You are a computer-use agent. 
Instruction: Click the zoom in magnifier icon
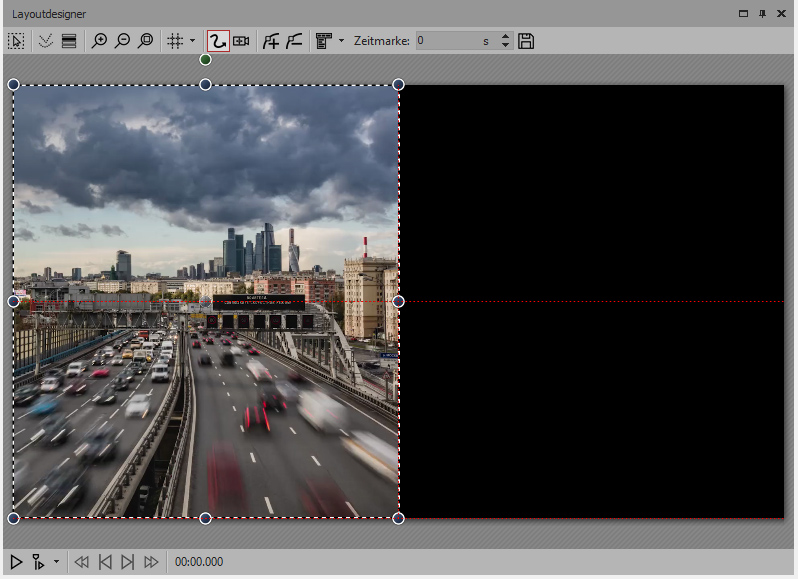click(x=99, y=41)
